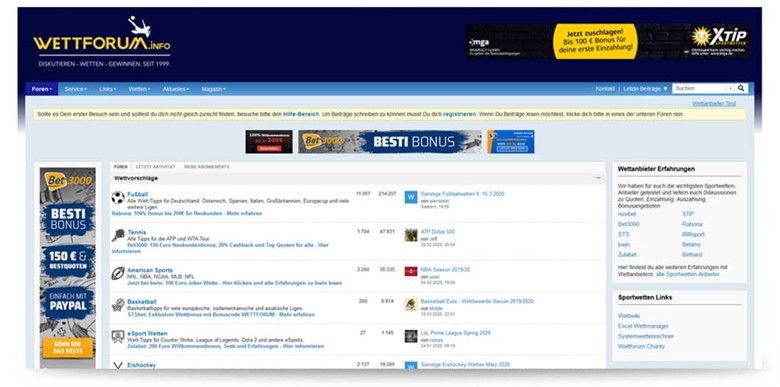
Task: Click the soccer ball Fußball forum icon
Action: 118,197
